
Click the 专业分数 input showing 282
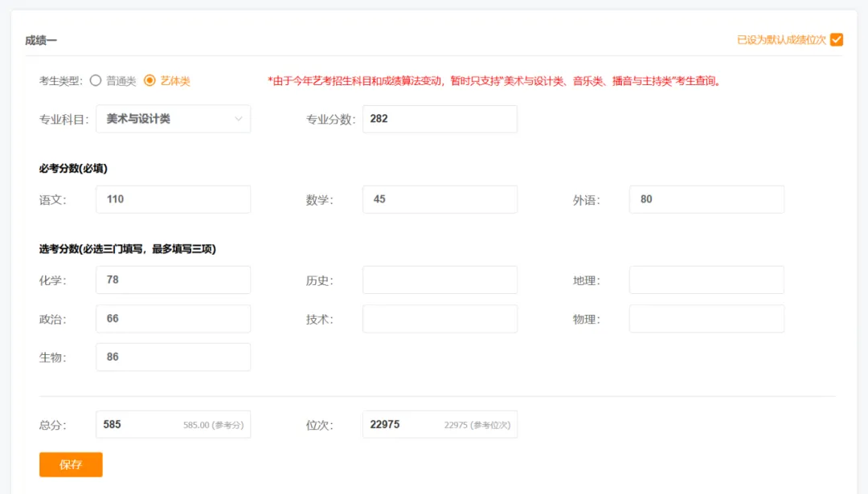pyautogui.click(x=439, y=118)
